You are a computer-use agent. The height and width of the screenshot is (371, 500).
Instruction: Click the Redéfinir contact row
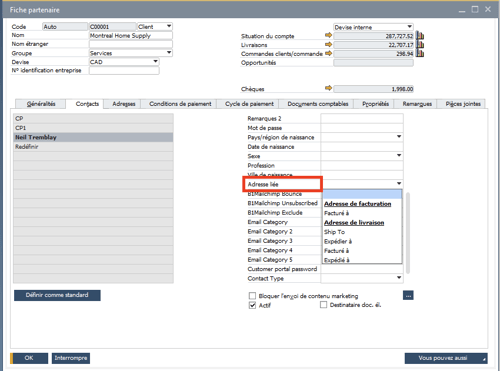pyautogui.click(x=93, y=147)
